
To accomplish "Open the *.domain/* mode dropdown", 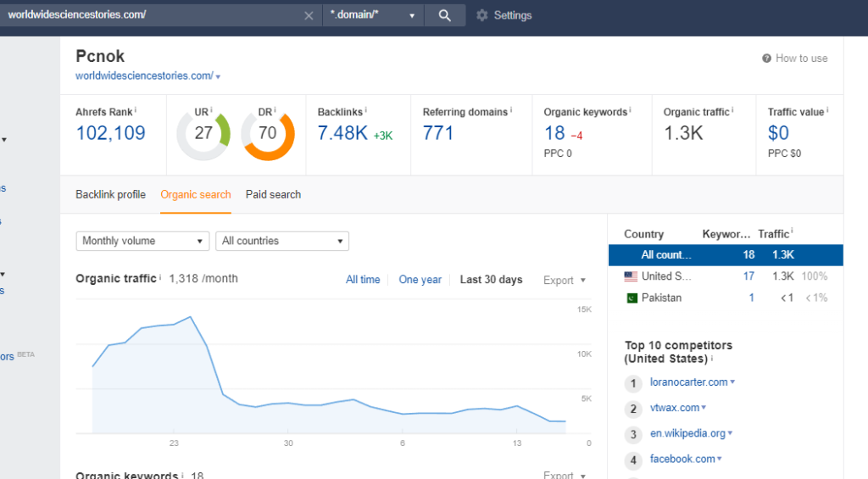I will pos(373,15).
